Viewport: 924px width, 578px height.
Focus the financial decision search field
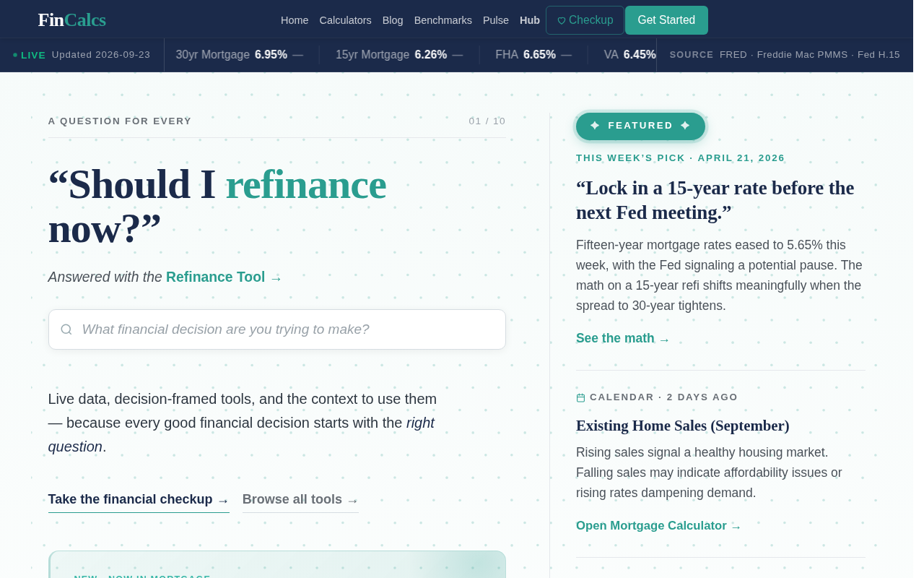[x=277, y=329]
